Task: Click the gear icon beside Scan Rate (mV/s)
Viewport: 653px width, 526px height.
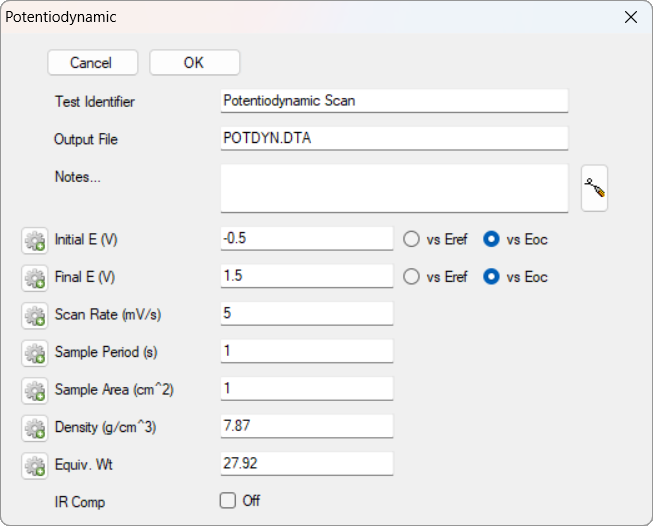Action: tap(35, 315)
